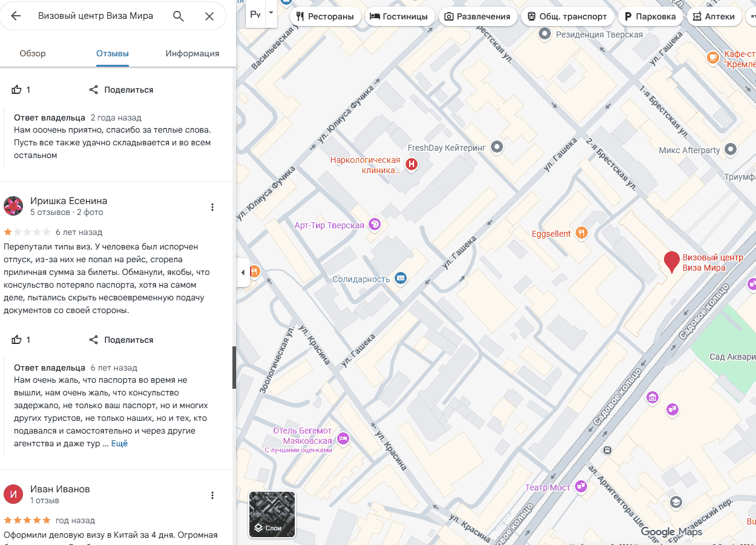The width and height of the screenshot is (756, 545).
Task: Click the red Визовый центр Виза Мира pin
Action: 671,262
